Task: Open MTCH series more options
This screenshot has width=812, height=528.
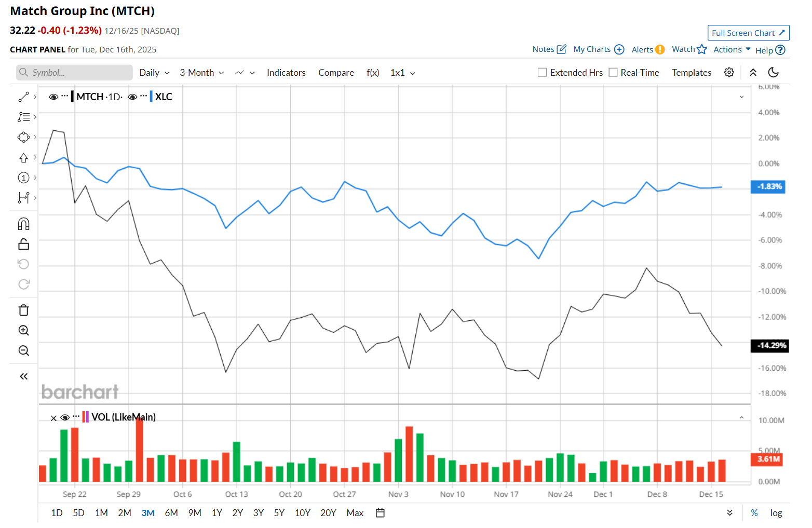Action: click(x=65, y=97)
